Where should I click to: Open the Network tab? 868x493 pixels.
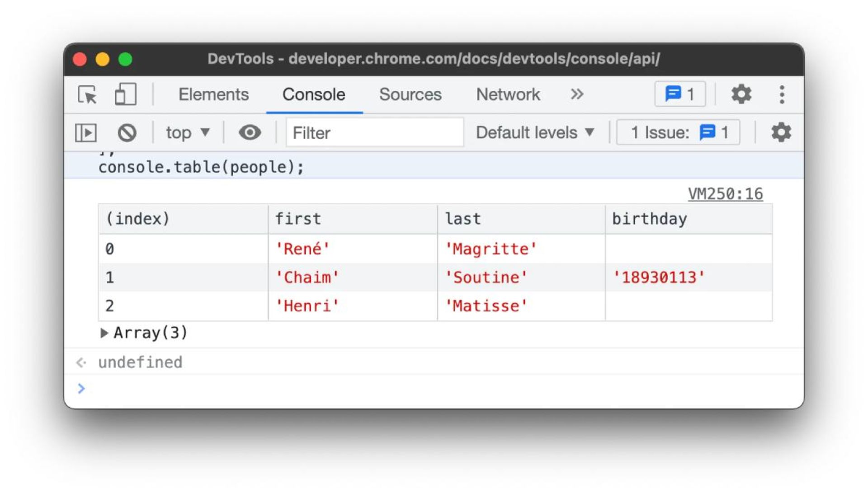pos(508,94)
